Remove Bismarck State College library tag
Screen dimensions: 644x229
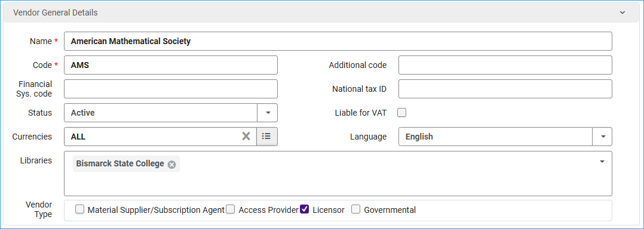171,164
